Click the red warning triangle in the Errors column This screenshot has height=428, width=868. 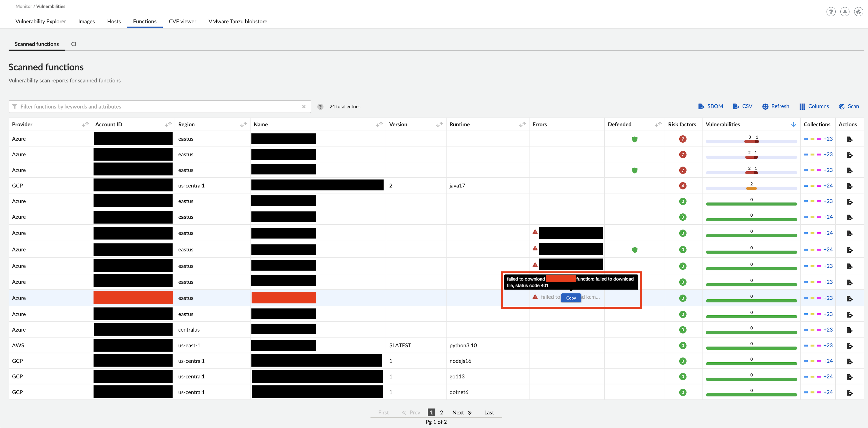point(535,232)
